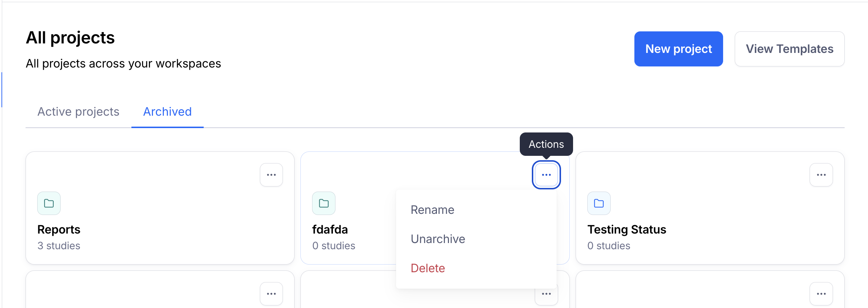The width and height of the screenshot is (868, 308).
Task: Close the fdafda project actions menu button
Action: tap(546, 175)
